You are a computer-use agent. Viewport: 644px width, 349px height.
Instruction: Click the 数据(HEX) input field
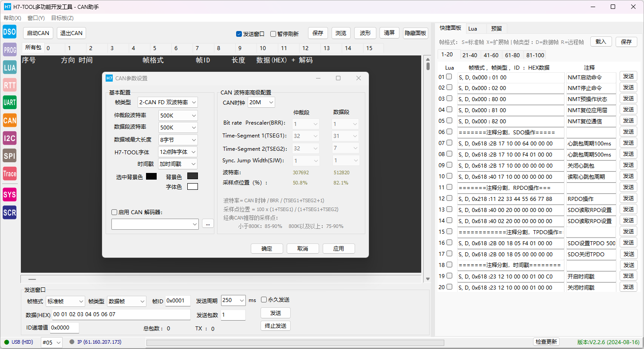121,315
